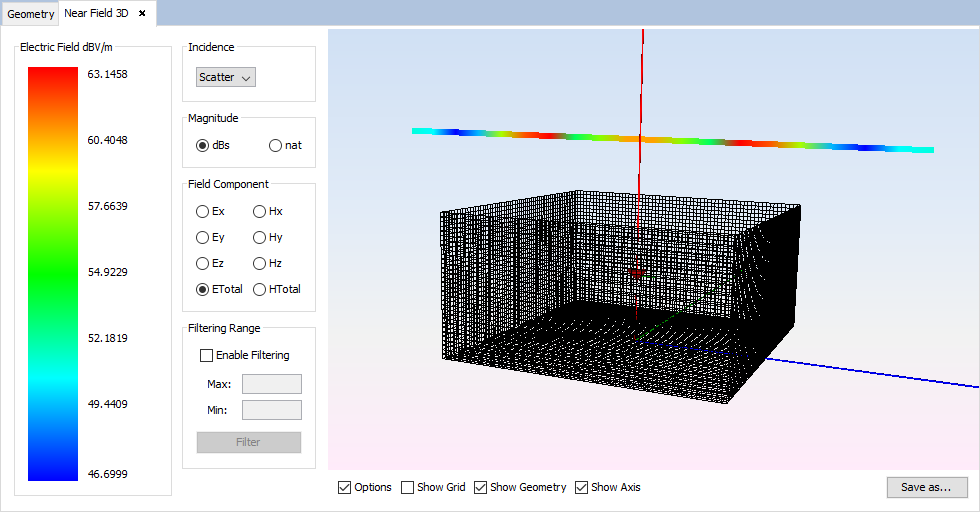Choose the Ey field component
980x512 pixels.
click(x=203, y=237)
